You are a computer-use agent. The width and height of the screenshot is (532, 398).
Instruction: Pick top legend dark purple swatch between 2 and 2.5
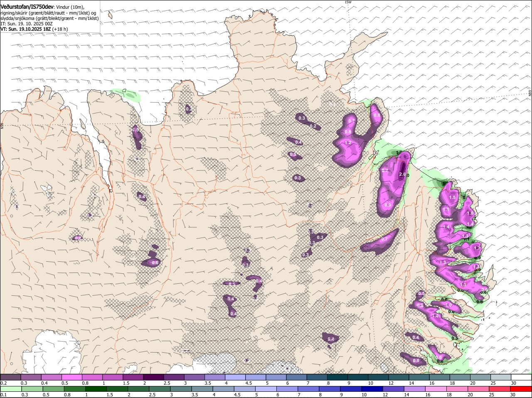point(153,377)
